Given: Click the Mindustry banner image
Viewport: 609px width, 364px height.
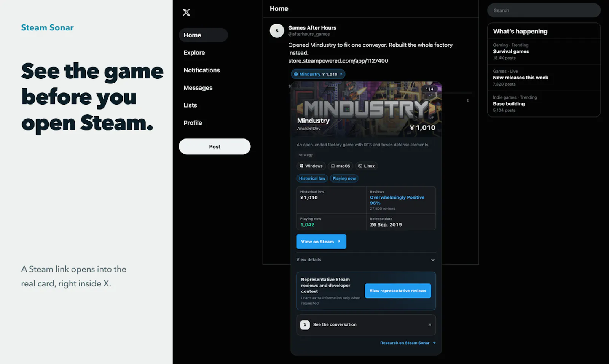Looking at the screenshot, I should coord(366,109).
